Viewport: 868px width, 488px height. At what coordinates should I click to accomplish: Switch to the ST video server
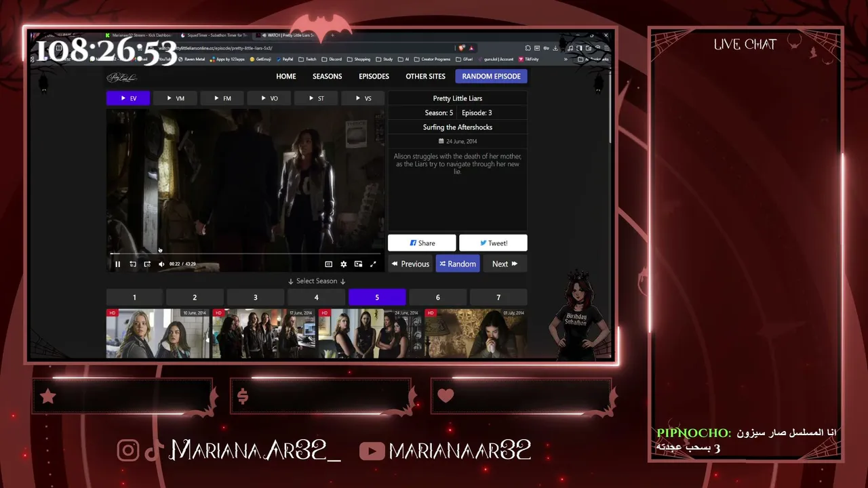click(316, 98)
